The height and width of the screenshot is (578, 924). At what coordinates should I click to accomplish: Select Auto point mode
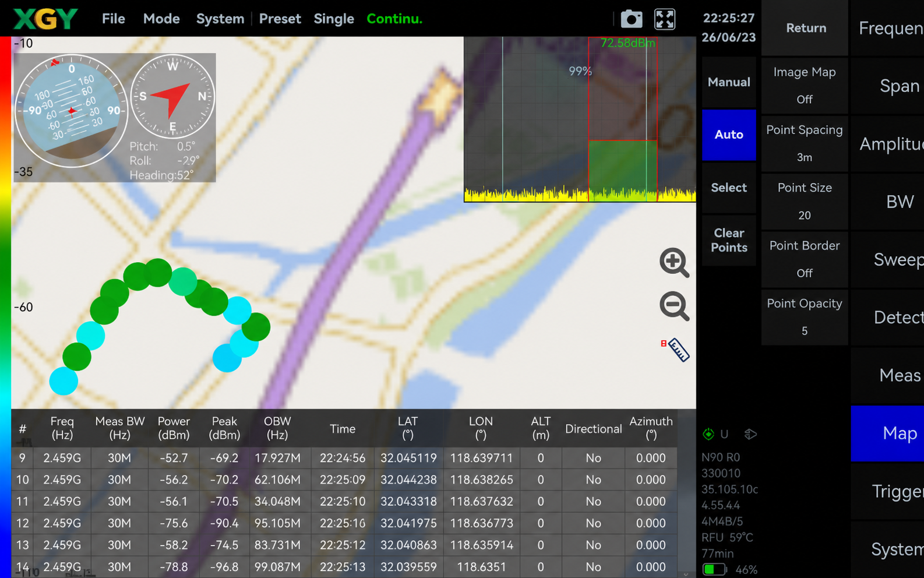(x=729, y=135)
